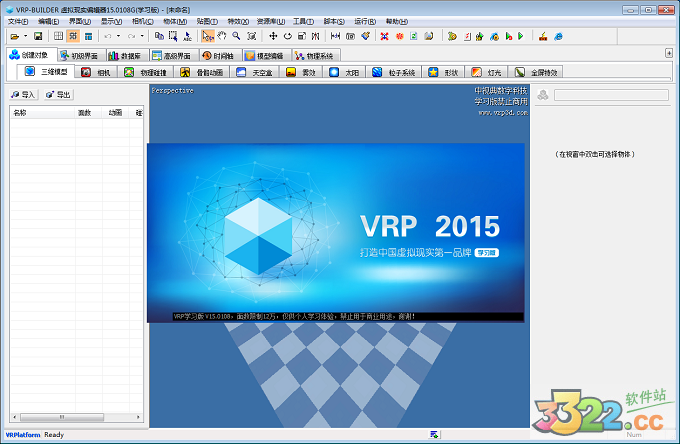
Task: Open the 显示(V) menu
Action: click(x=111, y=21)
